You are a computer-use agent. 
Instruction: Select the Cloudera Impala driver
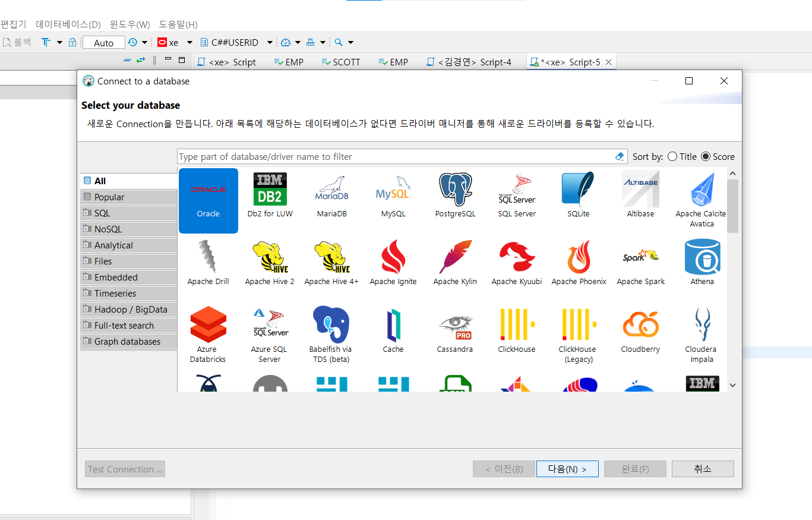pos(702,335)
